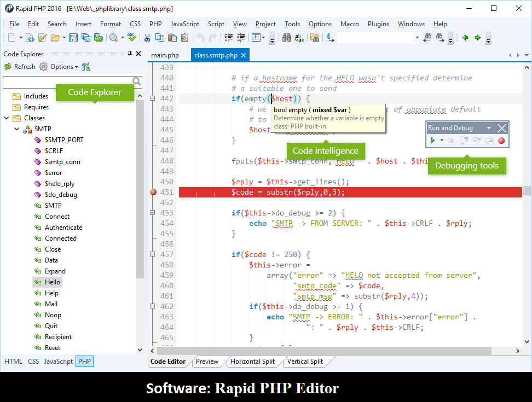
Task: Toggle pin on the Code Explorer panel
Action: click(x=130, y=54)
